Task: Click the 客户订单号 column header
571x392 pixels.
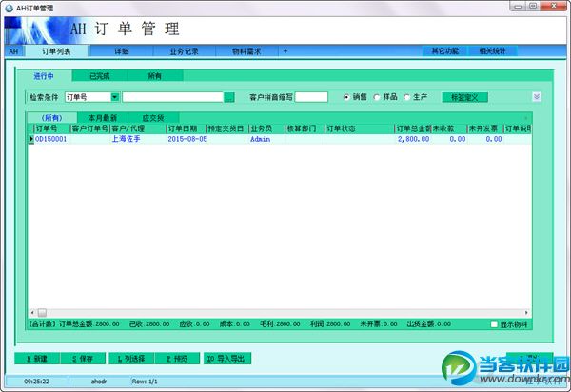Action: tap(90, 128)
